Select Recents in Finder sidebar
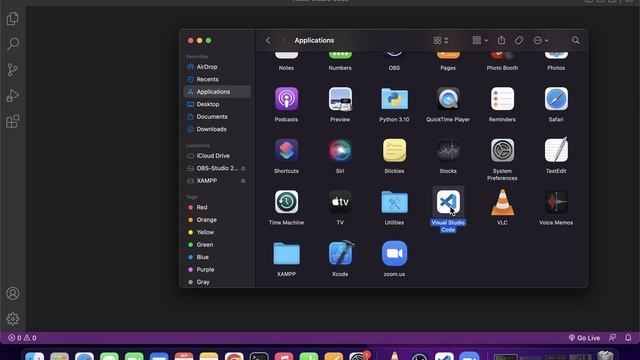This screenshot has height=360, width=640. [217, 79]
